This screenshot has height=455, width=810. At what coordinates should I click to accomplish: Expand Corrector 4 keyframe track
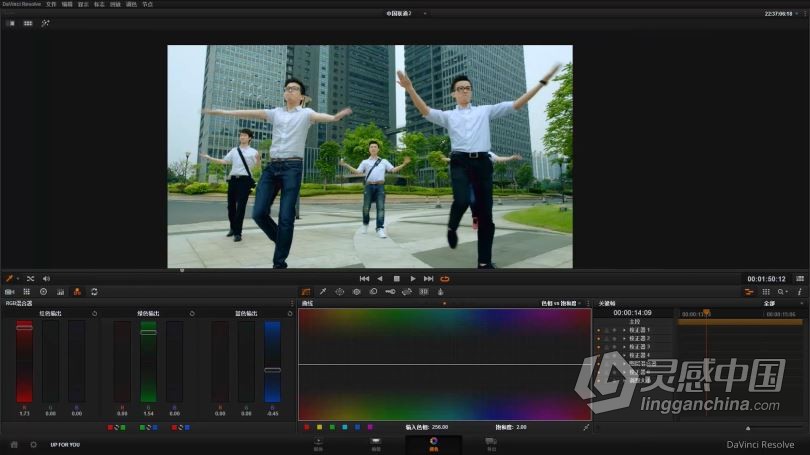click(x=624, y=355)
